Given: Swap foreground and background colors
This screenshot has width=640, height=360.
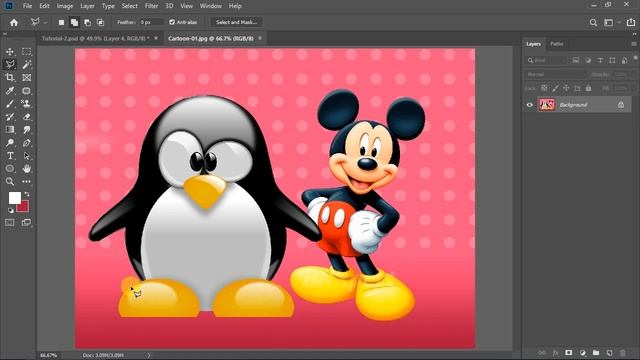Looking at the screenshot, I should (27, 195).
